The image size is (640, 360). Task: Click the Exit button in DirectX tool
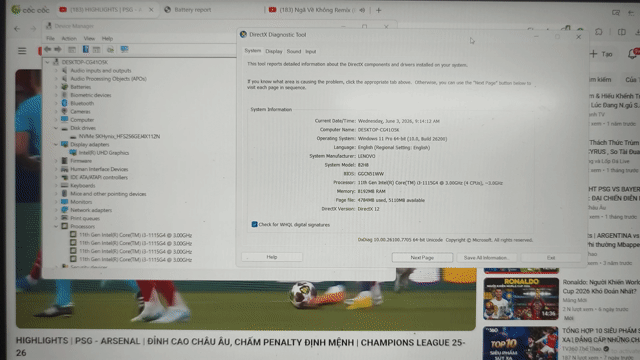[551, 258]
